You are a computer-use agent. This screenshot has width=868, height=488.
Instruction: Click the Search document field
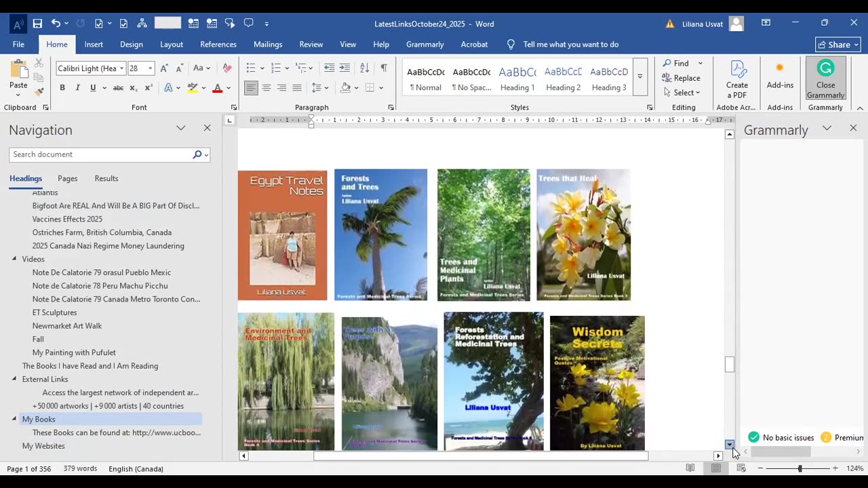click(100, 155)
